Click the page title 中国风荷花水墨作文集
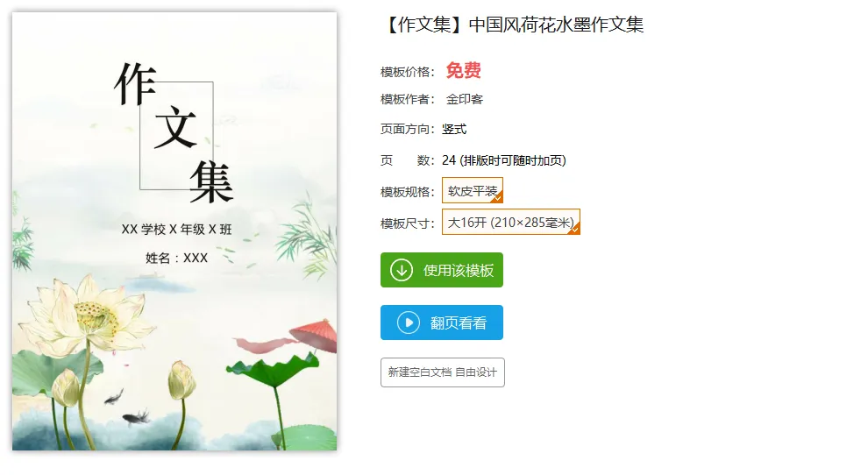 pyautogui.click(x=556, y=25)
